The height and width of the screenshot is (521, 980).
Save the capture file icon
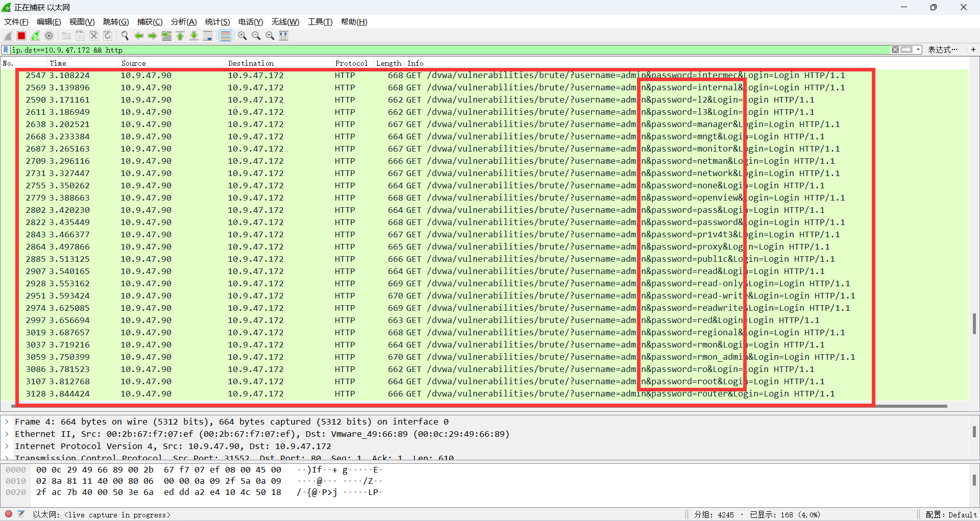coord(80,36)
